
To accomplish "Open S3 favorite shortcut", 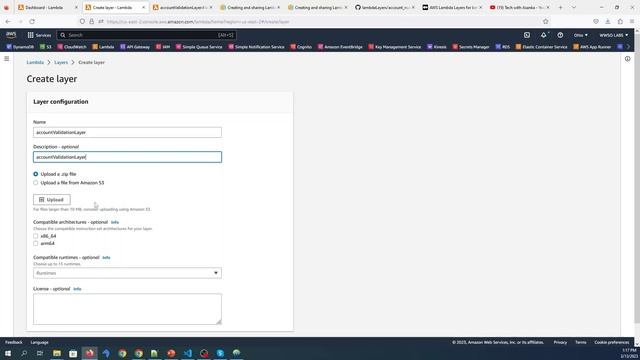I will click(46, 47).
